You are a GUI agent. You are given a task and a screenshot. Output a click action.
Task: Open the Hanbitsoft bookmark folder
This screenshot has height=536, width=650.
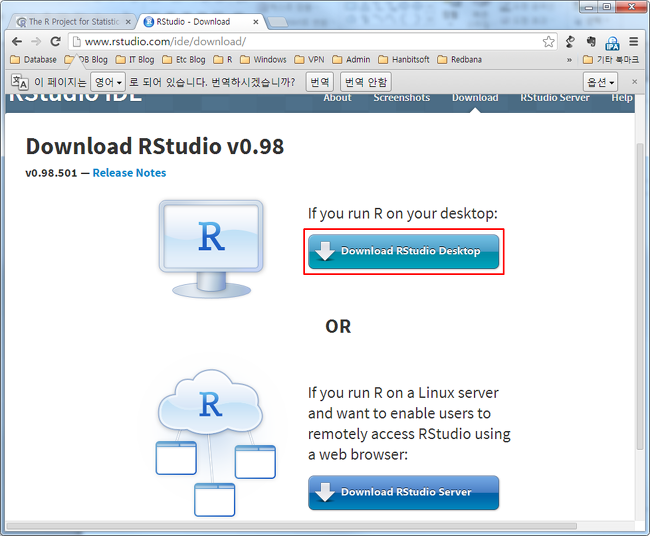tap(404, 60)
